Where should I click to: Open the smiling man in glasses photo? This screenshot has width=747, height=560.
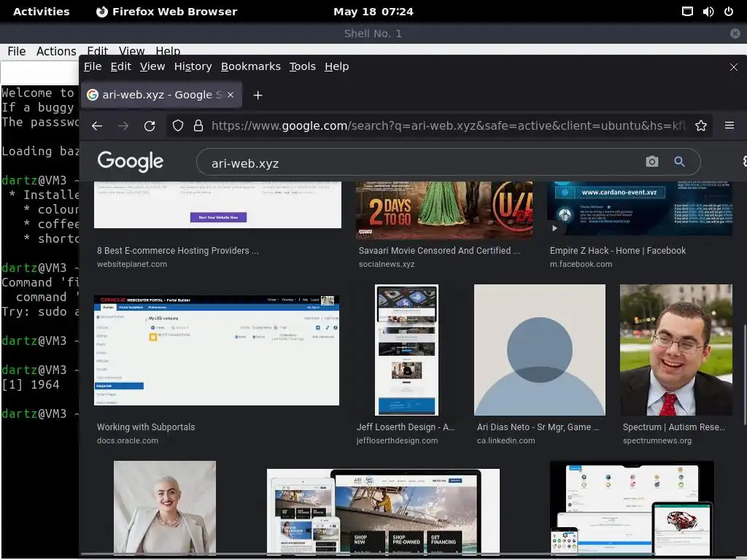coord(676,350)
